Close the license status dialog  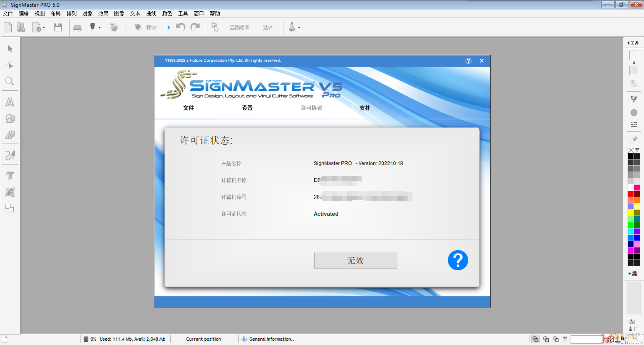482,61
